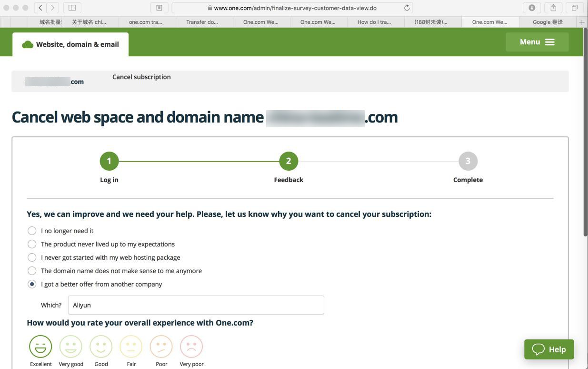Click 'Complete' step label
Viewport: 588px width, 369px height.
pyautogui.click(x=468, y=180)
